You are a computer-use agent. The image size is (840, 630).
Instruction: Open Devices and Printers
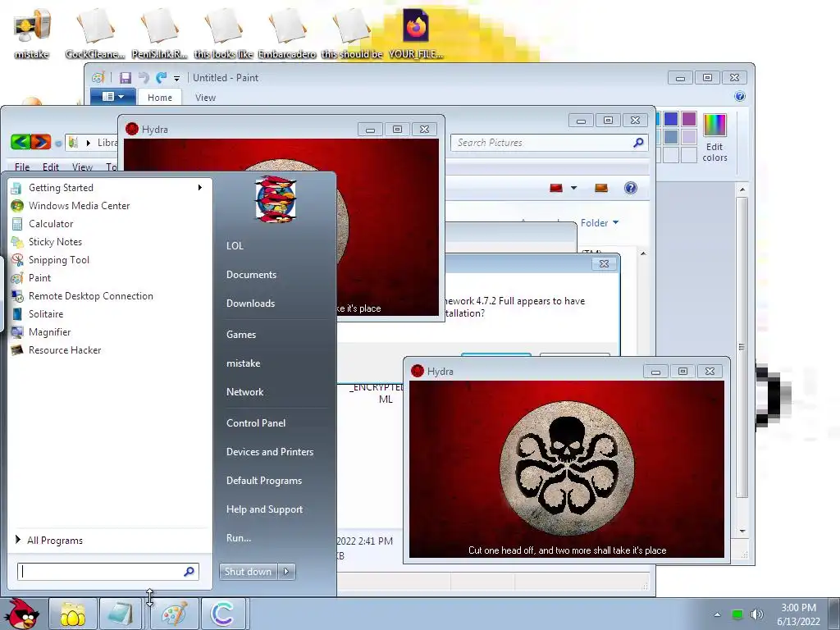point(269,452)
